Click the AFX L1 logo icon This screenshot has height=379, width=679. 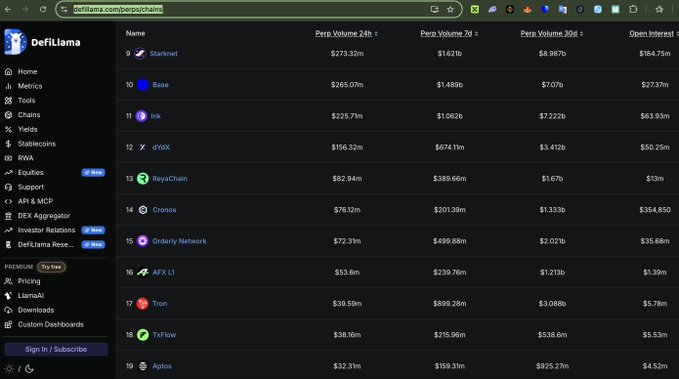pos(142,272)
